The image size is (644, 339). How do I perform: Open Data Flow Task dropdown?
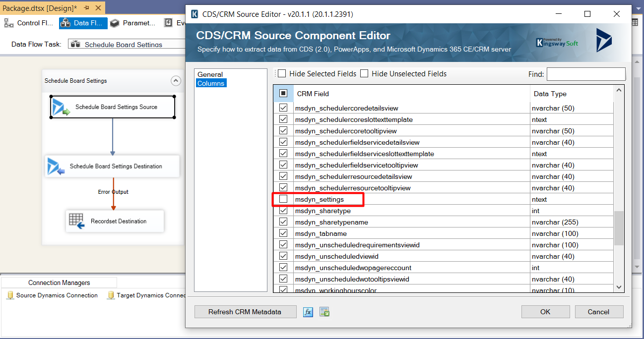tap(127, 44)
